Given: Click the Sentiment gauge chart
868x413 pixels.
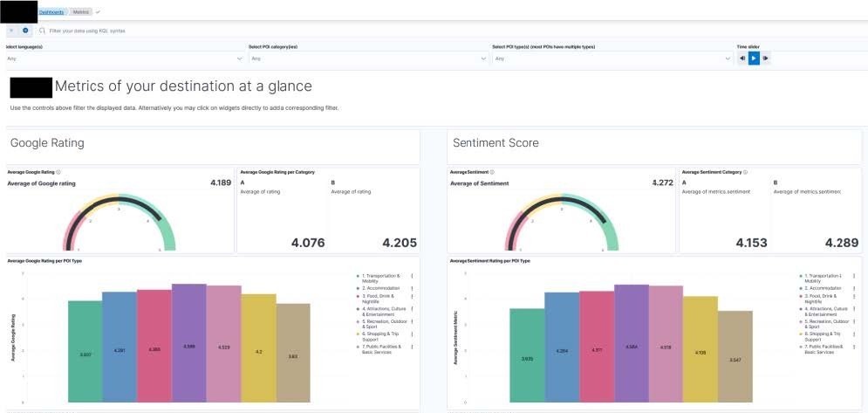Looking at the screenshot, I should coord(562,223).
